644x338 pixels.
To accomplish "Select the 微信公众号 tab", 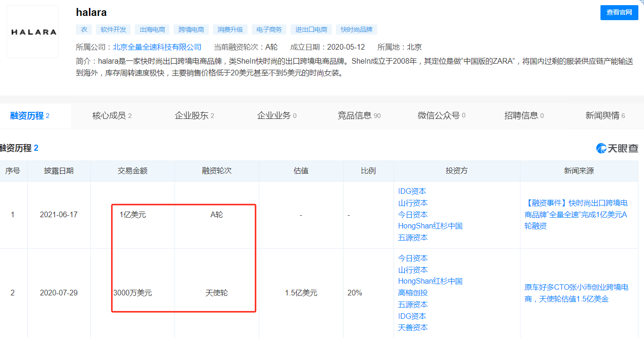I will tap(441, 116).
